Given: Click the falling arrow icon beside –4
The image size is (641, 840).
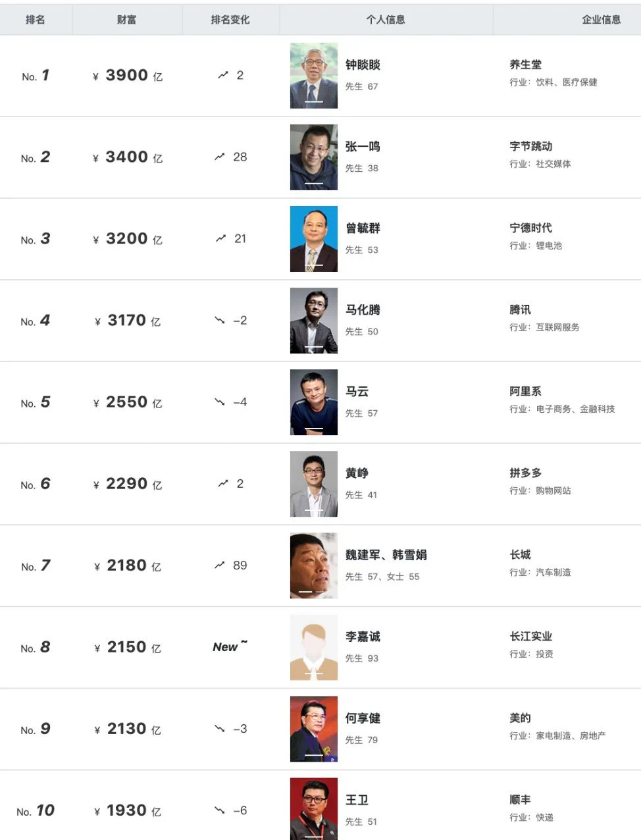Looking at the screenshot, I should click(x=220, y=402).
